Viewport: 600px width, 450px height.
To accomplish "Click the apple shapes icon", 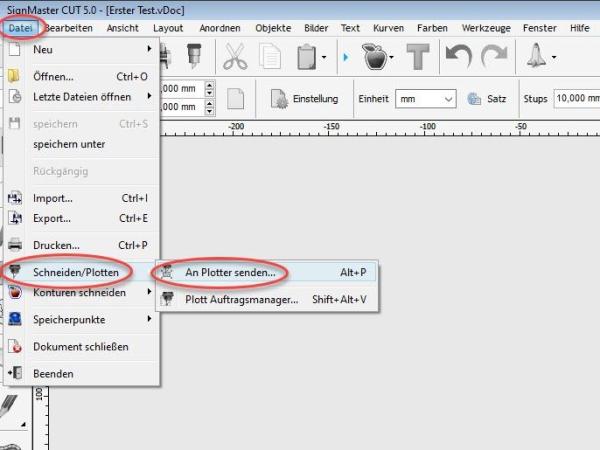I will tap(375, 58).
